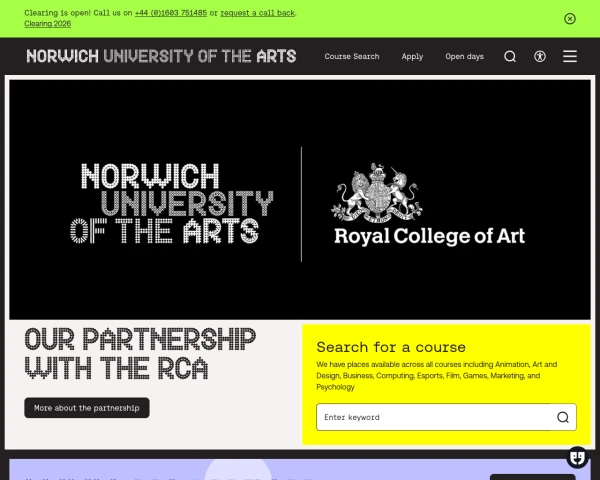Dismiss the green Clearing banner
Viewport: 600px width, 480px height.
pos(570,19)
